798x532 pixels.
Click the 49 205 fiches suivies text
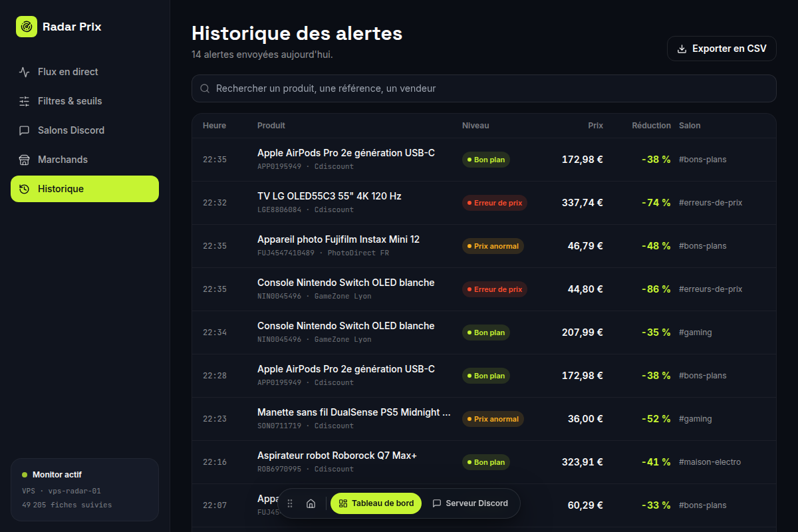pos(66,505)
